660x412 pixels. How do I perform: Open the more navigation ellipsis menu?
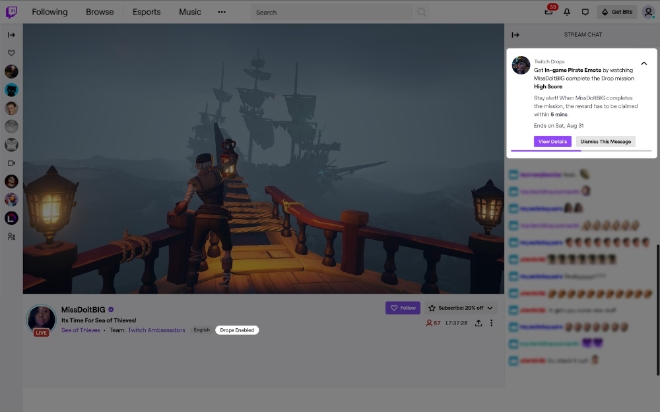pyautogui.click(x=222, y=12)
